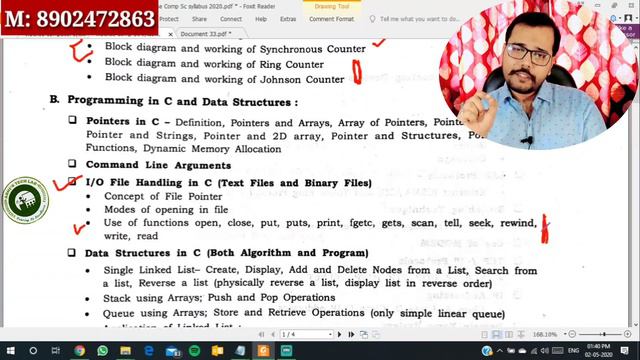Open the Windows Start menu

click(x=11, y=351)
